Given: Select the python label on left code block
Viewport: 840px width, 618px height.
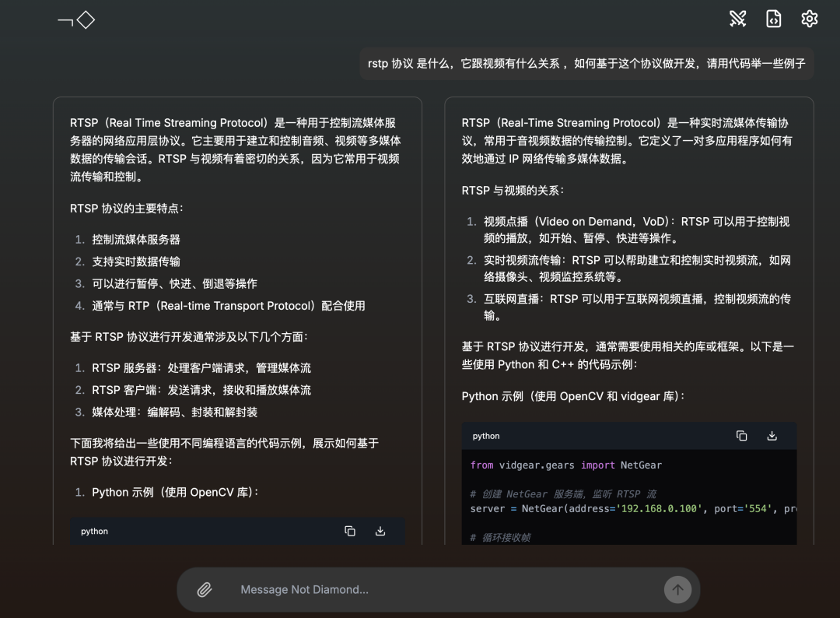Looking at the screenshot, I should 94,531.
